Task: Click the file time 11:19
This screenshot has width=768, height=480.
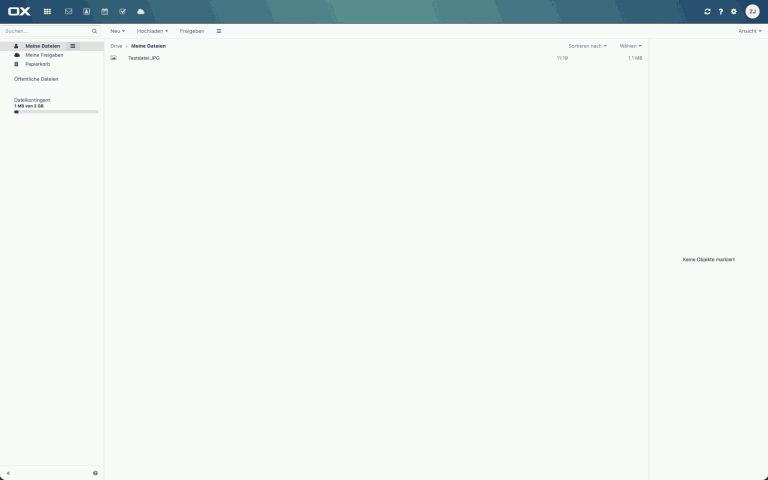Action: click(x=562, y=58)
